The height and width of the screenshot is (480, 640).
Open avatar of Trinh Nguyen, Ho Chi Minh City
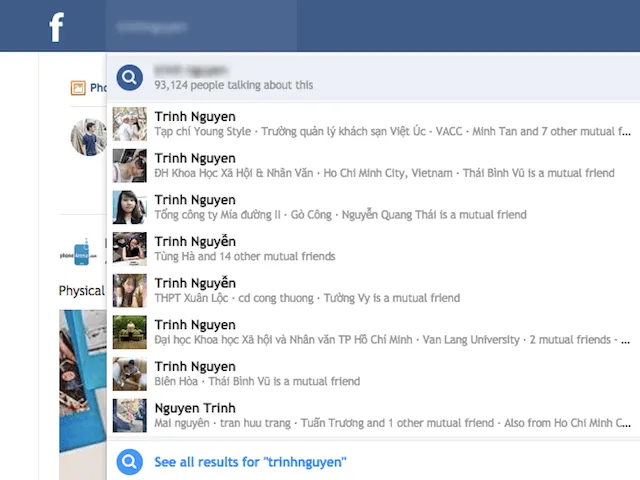coord(130,165)
